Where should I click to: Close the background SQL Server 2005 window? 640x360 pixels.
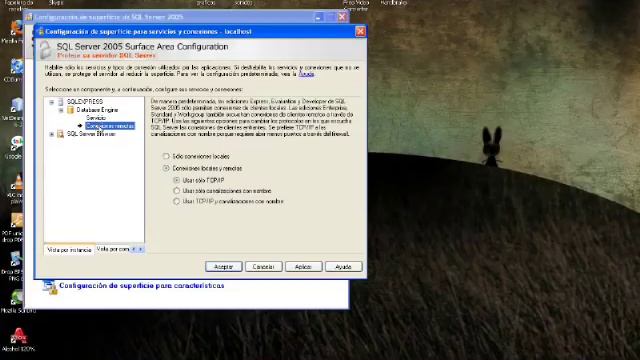pos(342,17)
